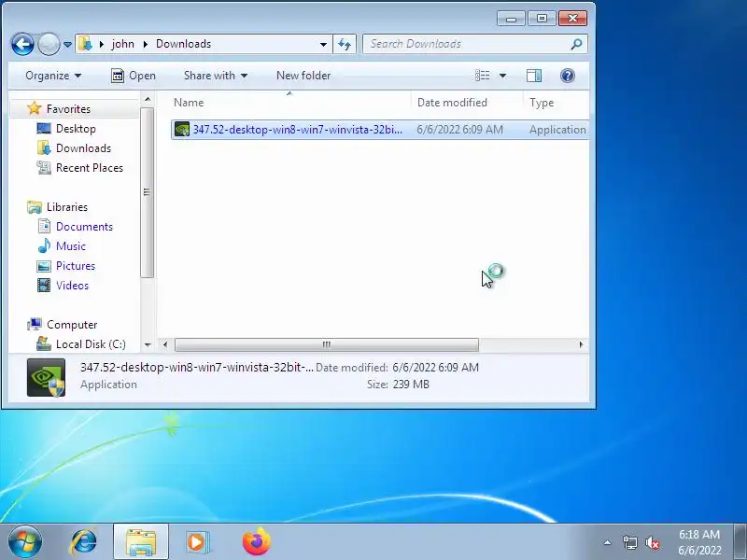Image resolution: width=747 pixels, height=560 pixels.
Task: Open the Organize menu
Action: click(x=53, y=76)
